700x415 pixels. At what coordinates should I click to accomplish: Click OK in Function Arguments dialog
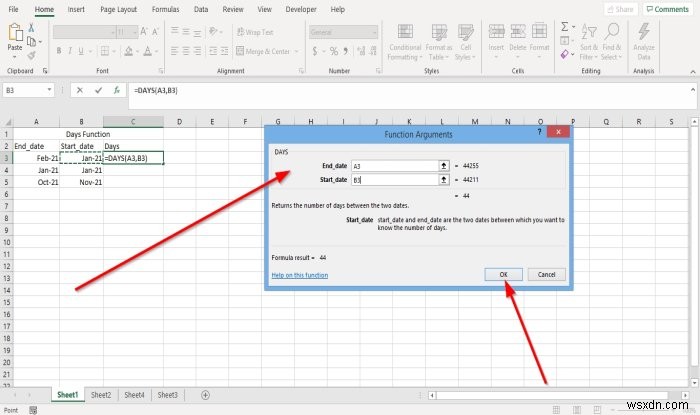tap(503, 274)
